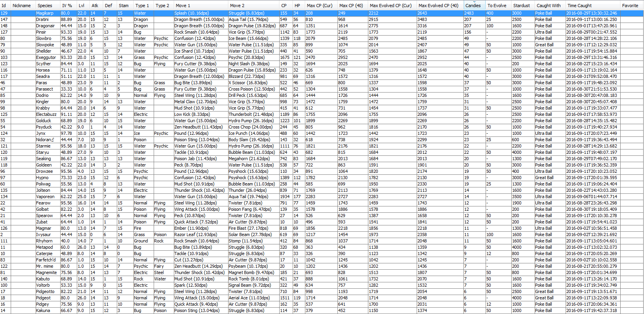The image size is (644, 314).
Task: Sort by the Stardust column header
Action: 522,6
